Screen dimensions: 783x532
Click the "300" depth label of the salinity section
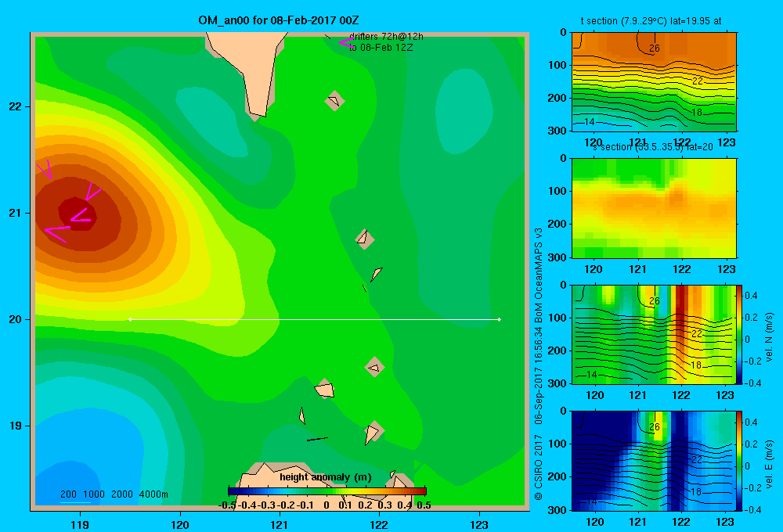click(x=557, y=257)
